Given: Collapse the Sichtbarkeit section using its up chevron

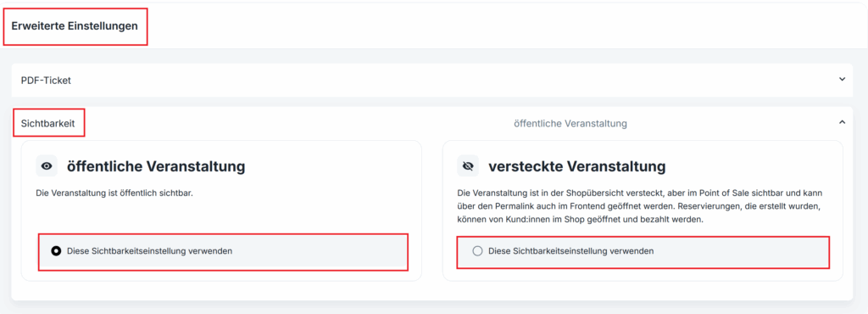Looking at the screenshot, I should point(842,122).
